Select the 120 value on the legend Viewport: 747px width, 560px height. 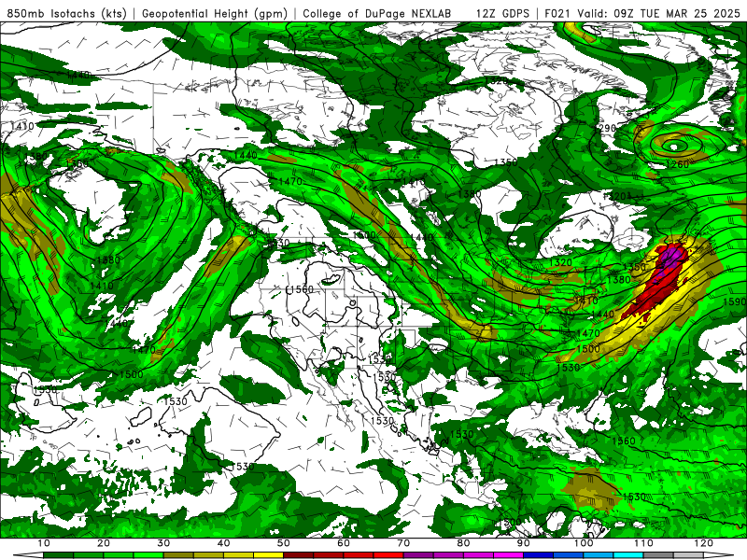(704, 543)
